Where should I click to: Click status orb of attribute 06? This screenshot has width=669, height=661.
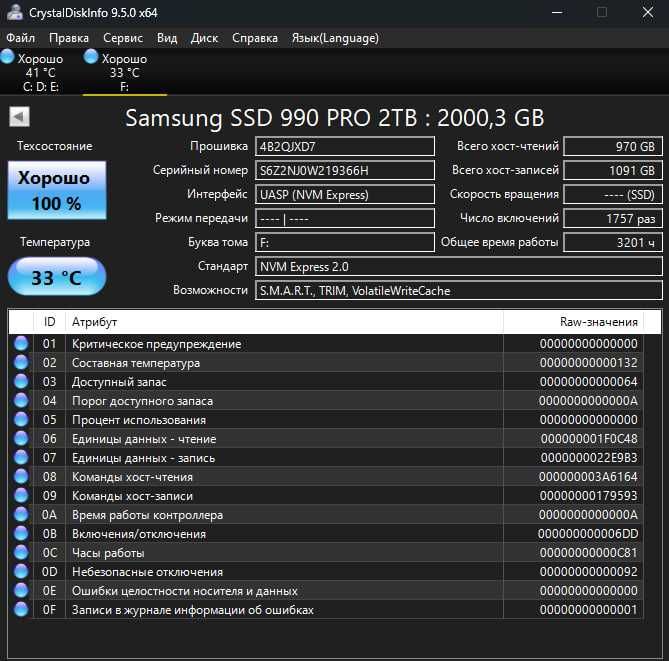click(21, 438)
